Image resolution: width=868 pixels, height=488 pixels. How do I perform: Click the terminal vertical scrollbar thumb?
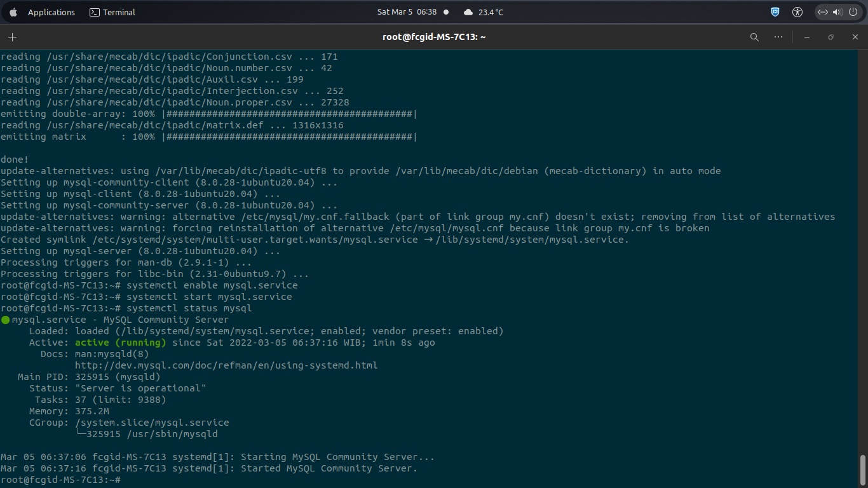[x=862, y=470]
